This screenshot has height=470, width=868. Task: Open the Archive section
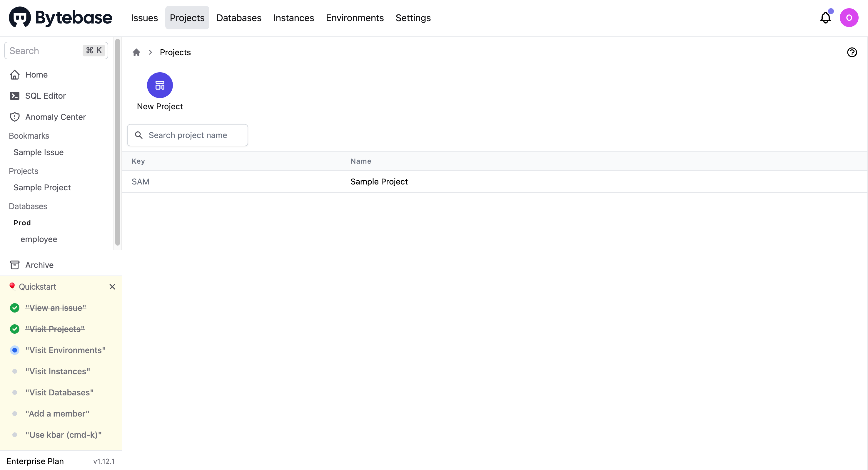[x=39, y=265]
